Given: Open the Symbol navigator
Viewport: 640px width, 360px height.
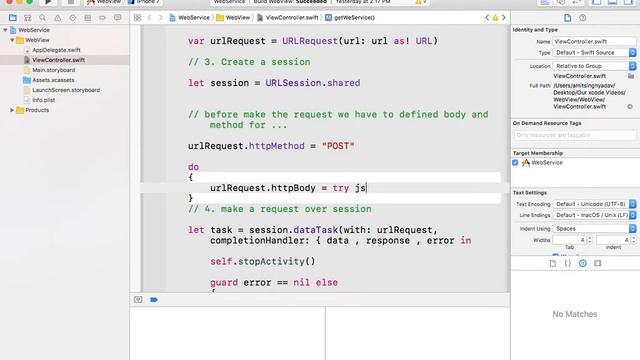Looking at the screenshot, I should click(27, 18).
